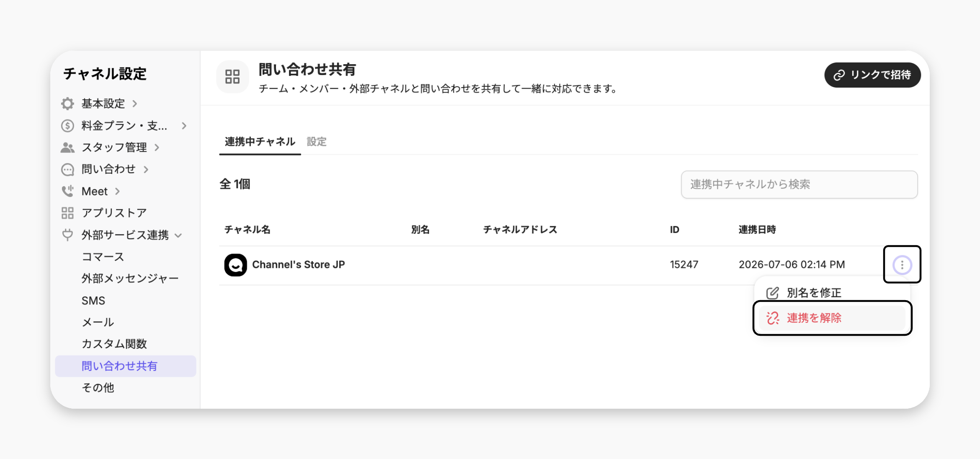Switch to the 設定 tab

point(317,142)
